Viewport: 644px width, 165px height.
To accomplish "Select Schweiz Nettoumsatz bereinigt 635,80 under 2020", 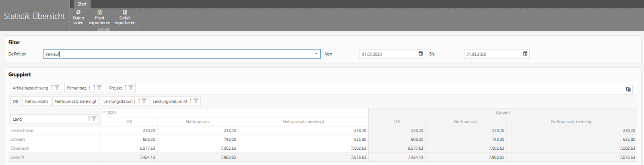I will [303, 139].
